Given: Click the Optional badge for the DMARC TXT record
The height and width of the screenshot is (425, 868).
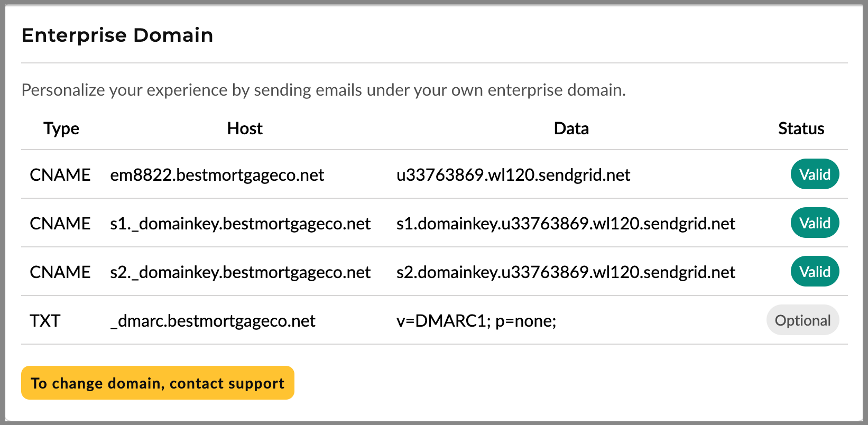Looking at the screenshot, I should pos(802,320).
